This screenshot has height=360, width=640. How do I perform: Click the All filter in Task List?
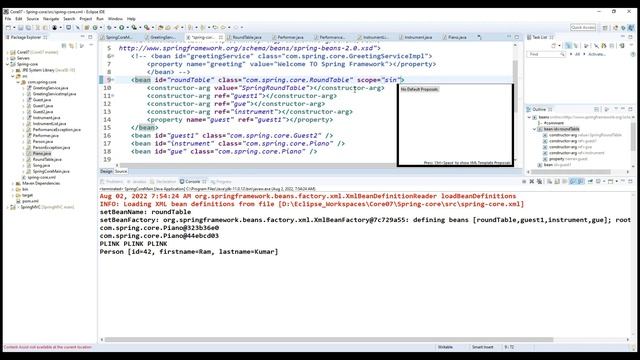click(577, 54)
